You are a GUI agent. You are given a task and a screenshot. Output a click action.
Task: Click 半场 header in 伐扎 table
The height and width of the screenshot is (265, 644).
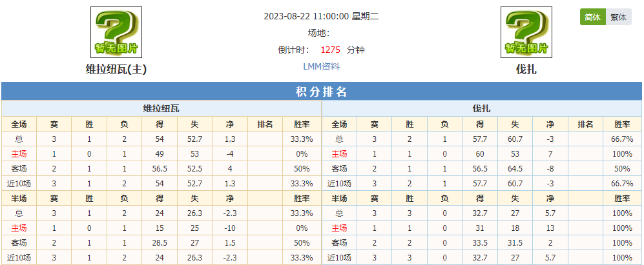(339, 199)
